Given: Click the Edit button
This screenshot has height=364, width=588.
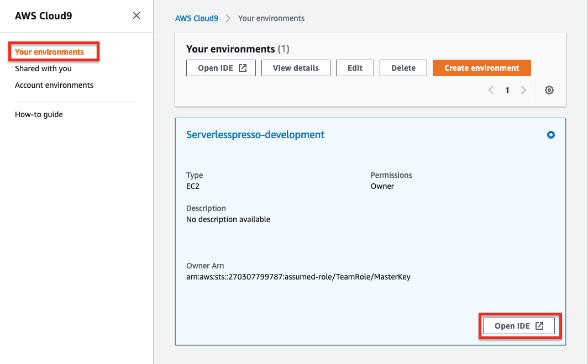Looking at the screenshot, I should pyautogui.click(x=355, y=68).
